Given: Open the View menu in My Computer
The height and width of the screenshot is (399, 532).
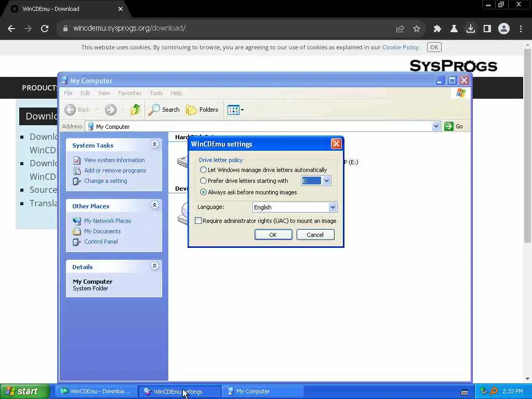Looking at the screenshot, I should (104, 93).
